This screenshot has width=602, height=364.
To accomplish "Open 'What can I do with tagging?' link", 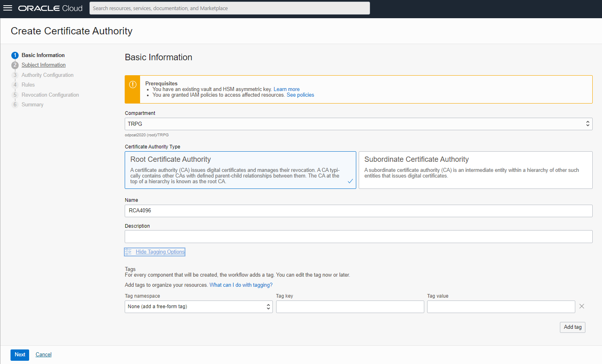I will tap(241, 285).
